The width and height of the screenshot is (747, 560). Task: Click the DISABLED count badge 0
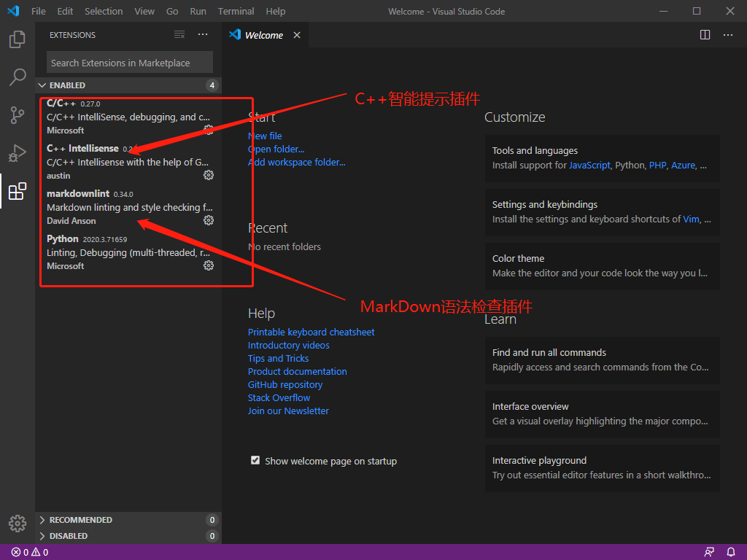(x=212, y=536)
